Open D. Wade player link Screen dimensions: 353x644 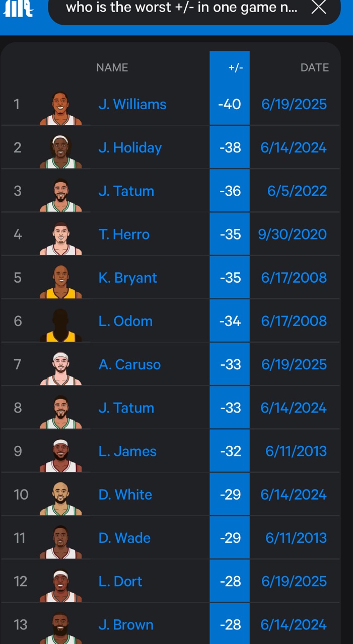point(124,538)
